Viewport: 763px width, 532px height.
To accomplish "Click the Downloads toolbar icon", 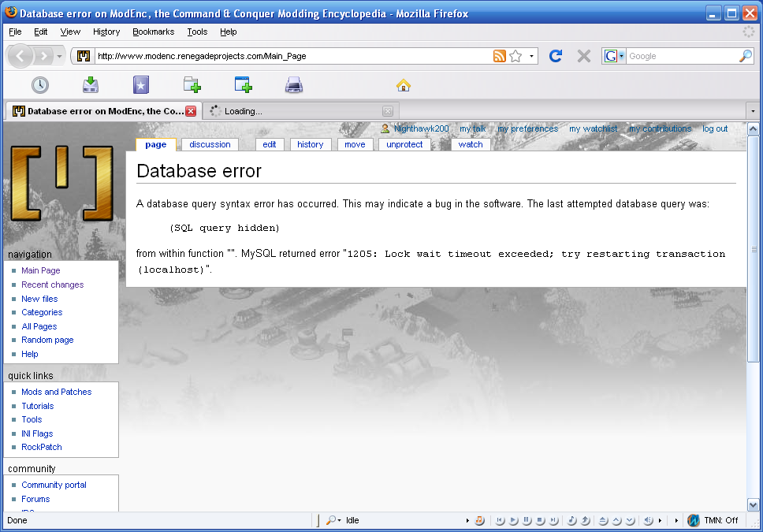I will click(x=91, y=85).
